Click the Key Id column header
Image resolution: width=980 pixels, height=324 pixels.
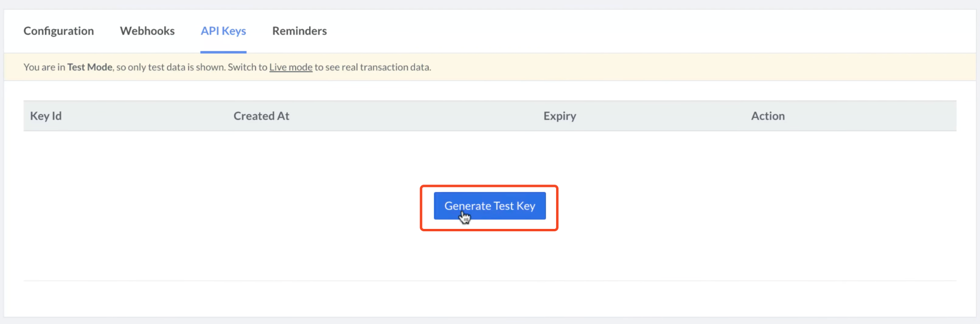click(x=46, y=116)
